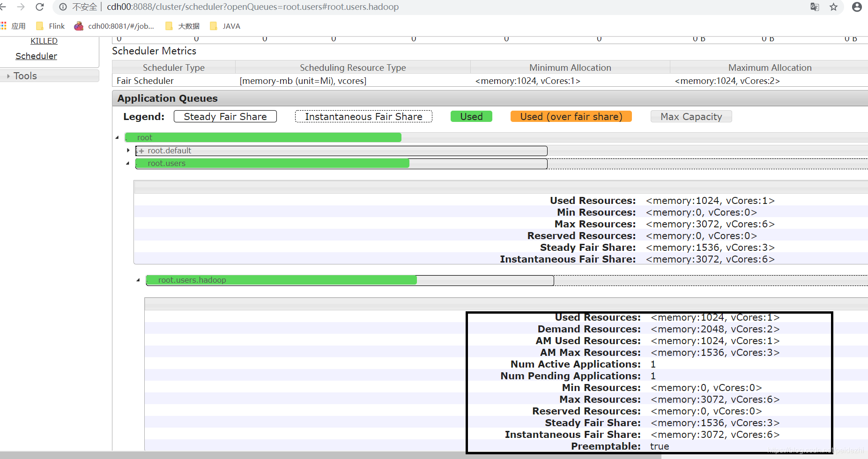Click the Max Capacity legend swatch
The width and height of the screenshot is (868, 459).
pyautogui.click(x=691, y=116)
